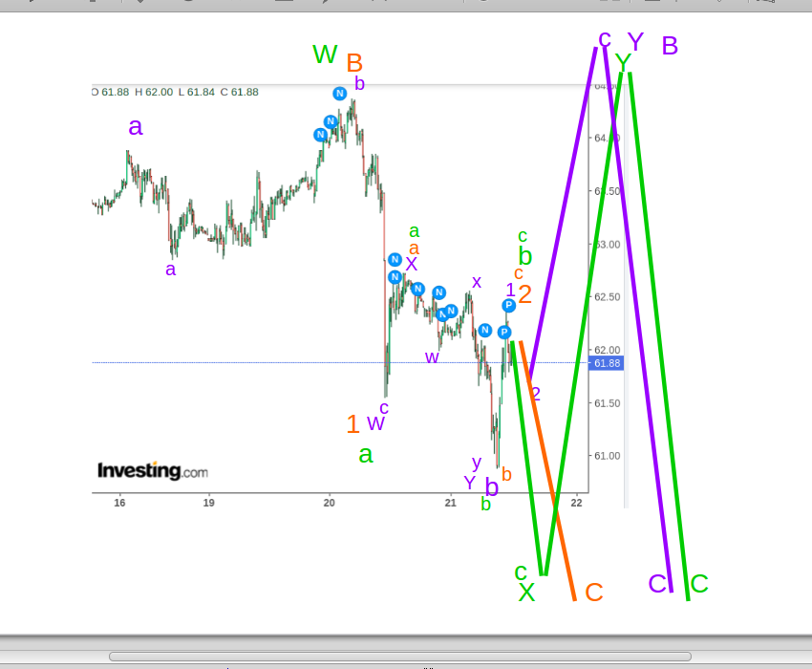Click the upper blue P marker near wave label 1
812x669 pixels.
[x=507, y=304]
